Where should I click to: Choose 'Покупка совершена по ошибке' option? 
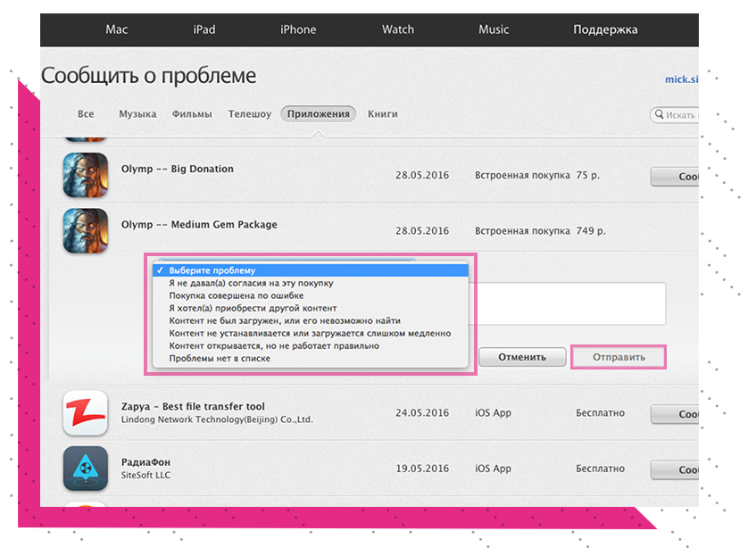(236, 295)
